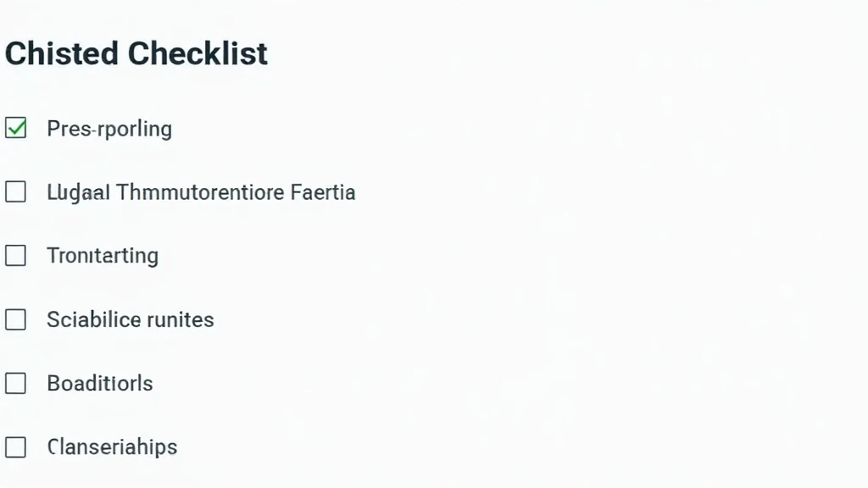Select the Clanseriahips item label

[112, 446]
